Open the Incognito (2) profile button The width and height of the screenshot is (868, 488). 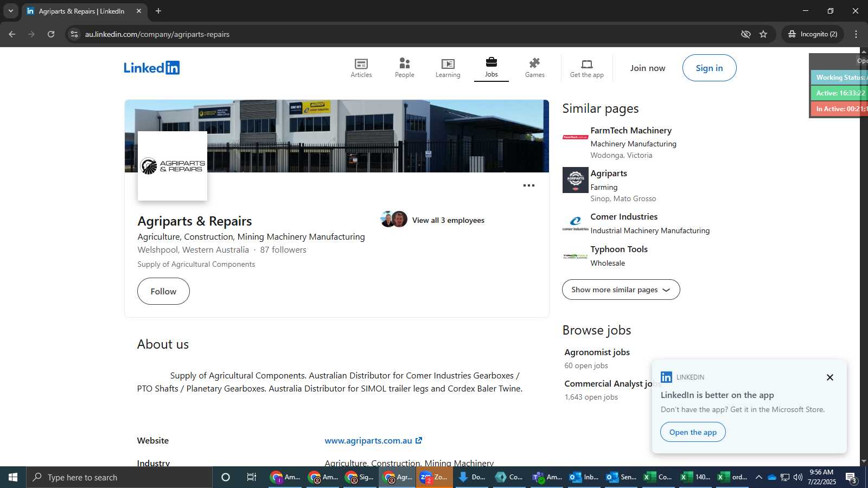(813, 34)
